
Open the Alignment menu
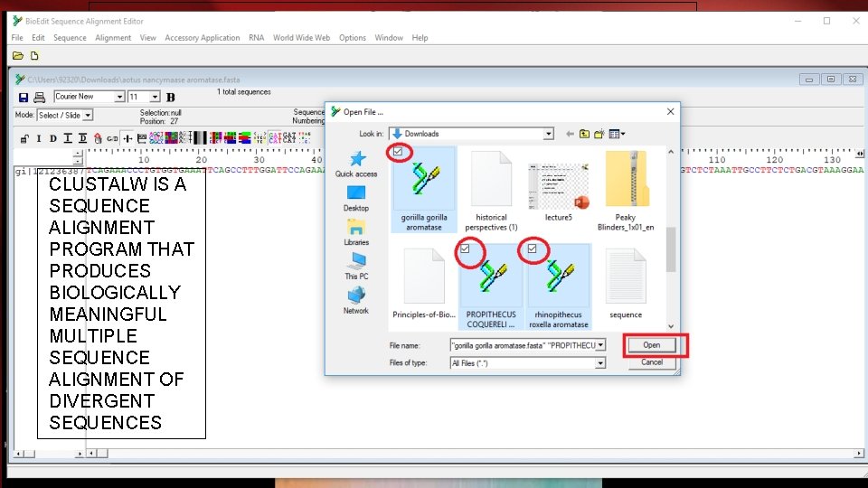(x=113, y=38)
